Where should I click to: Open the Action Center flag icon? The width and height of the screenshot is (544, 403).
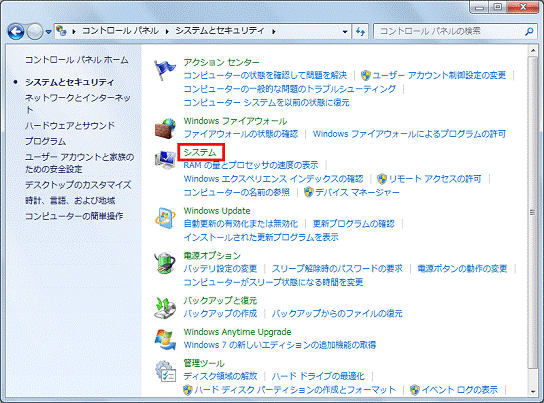pyautogui.click(x=165, y=70)
